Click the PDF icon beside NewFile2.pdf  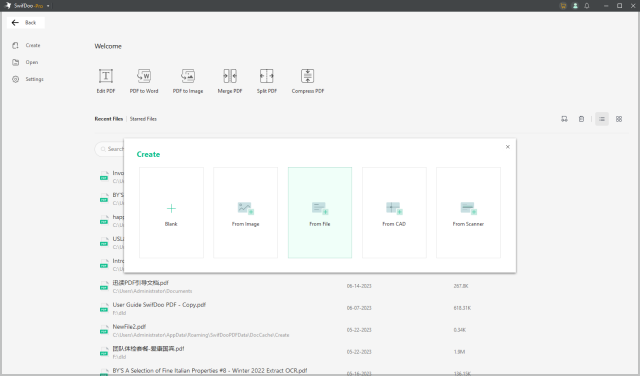(104, 330)
